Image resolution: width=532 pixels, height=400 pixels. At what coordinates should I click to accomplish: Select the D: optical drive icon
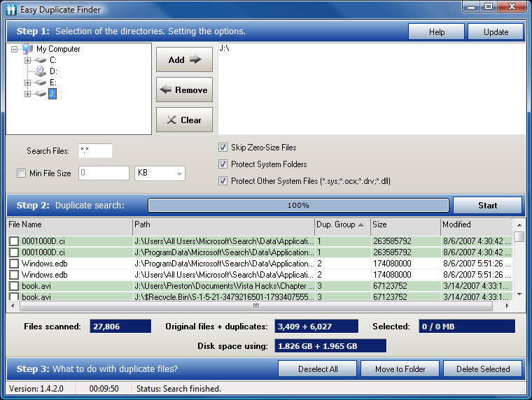tap(41, 71)
